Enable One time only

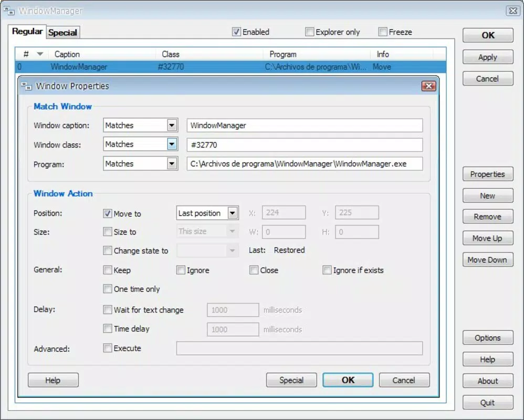[107, 289]
